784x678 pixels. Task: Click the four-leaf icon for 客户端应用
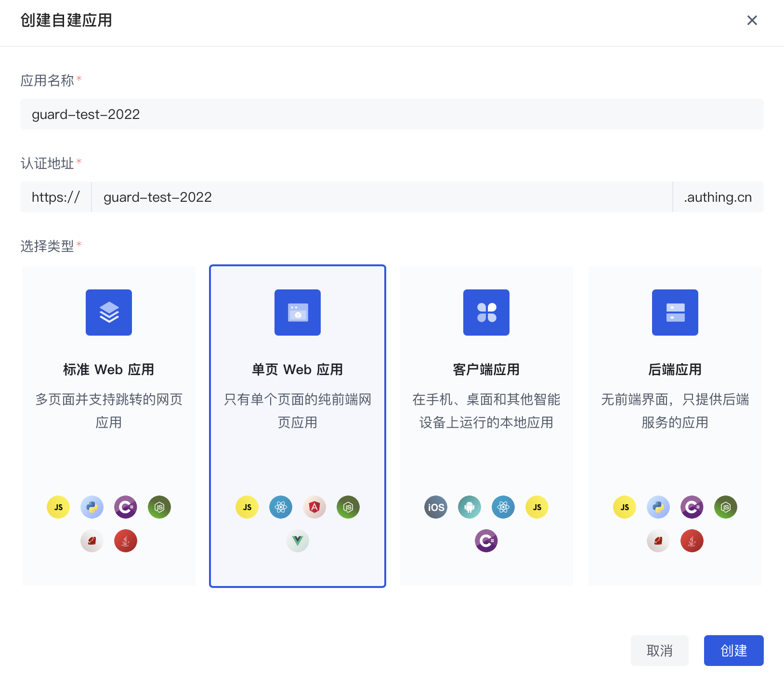pyautogui.click(x=486, y=313)
